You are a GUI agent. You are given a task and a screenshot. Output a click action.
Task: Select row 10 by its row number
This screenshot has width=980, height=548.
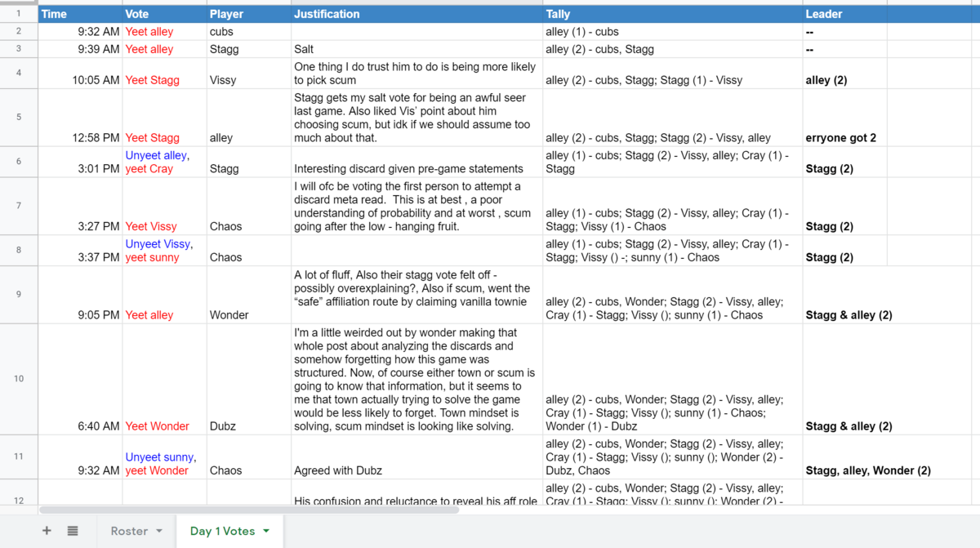pyautogui.click(x=19, y=379)
